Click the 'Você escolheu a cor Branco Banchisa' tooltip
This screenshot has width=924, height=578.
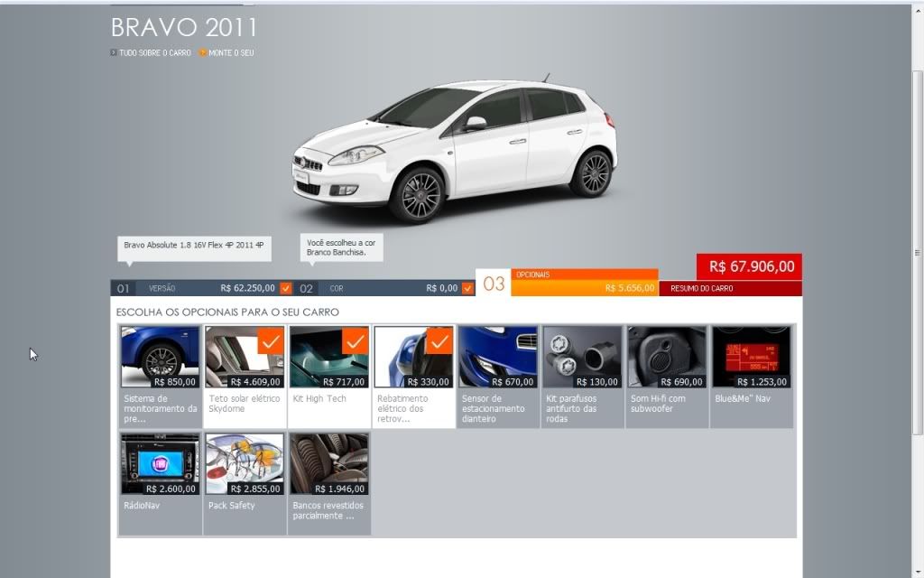point(341,247)
